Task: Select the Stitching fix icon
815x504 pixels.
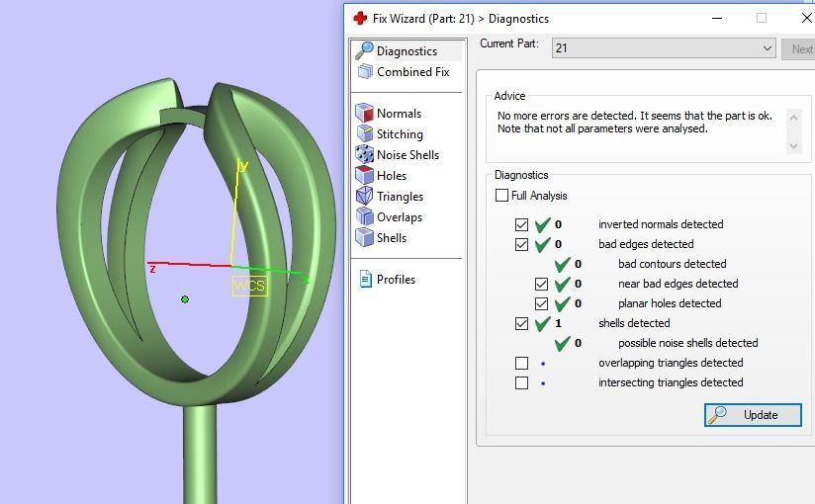Action: [364, 133]
